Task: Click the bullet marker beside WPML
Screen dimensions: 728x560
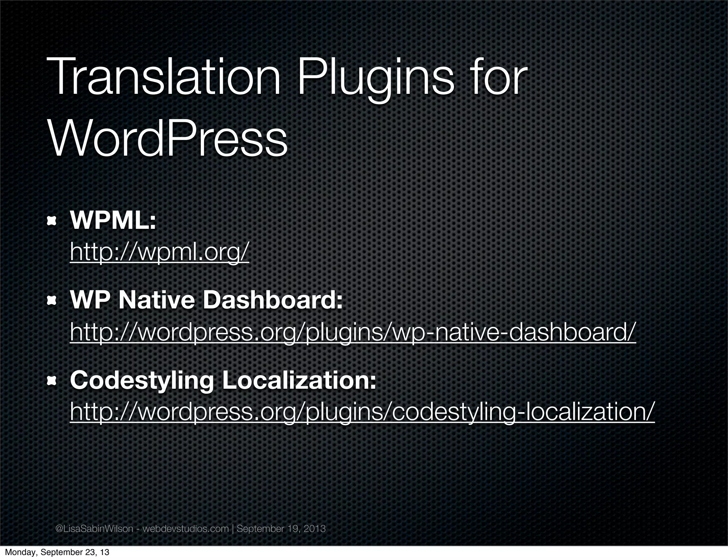Action: tap(52, 222)
